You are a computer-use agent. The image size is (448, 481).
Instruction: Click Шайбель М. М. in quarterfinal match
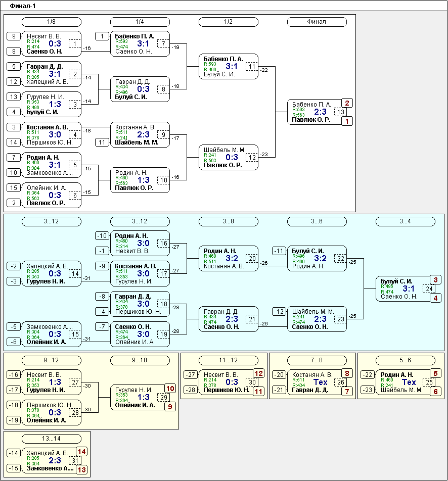[137, 142]
